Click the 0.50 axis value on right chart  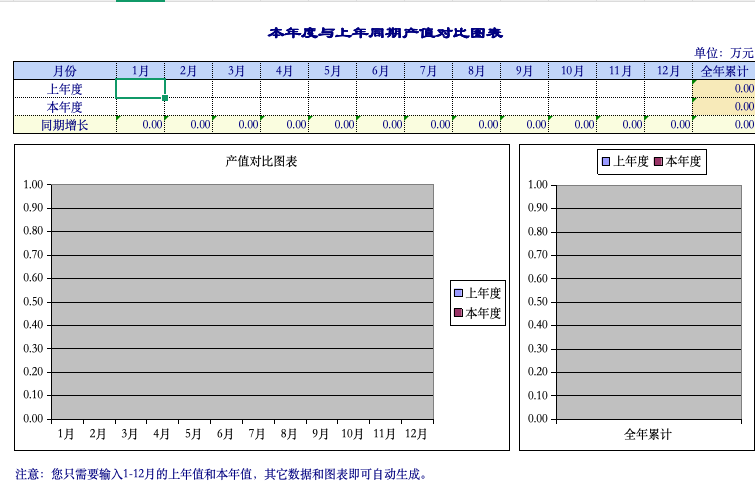click(x=538, y=302)
